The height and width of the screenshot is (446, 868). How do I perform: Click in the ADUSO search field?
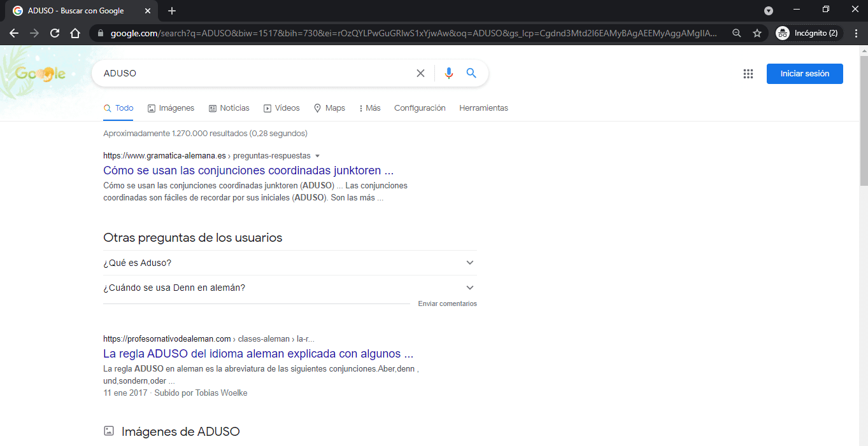255,73
